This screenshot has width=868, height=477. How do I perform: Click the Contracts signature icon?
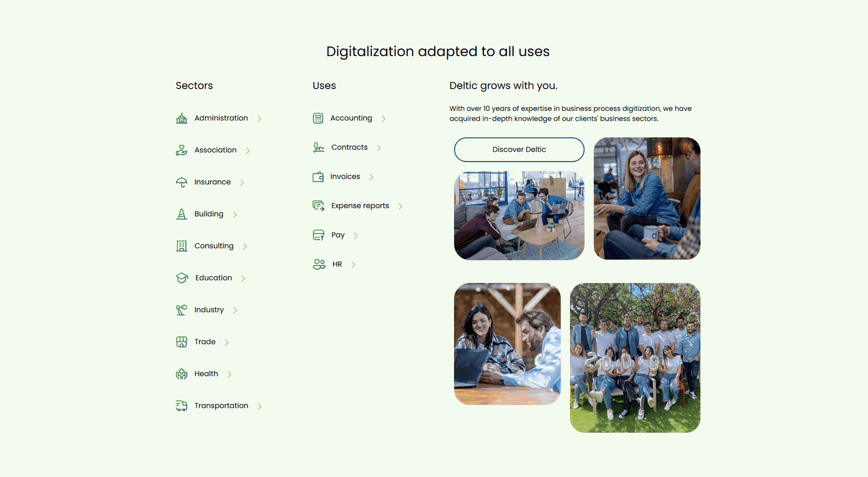pos(319,147)
